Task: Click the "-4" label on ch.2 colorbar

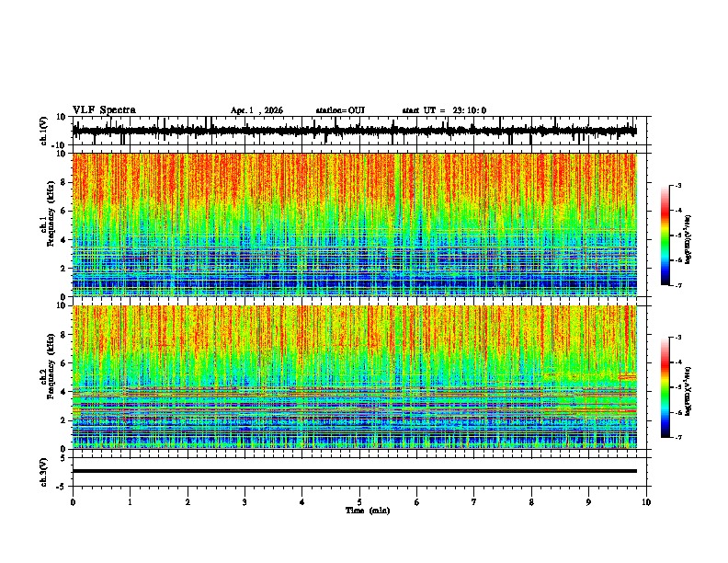Action: click(x=678, y=362)
